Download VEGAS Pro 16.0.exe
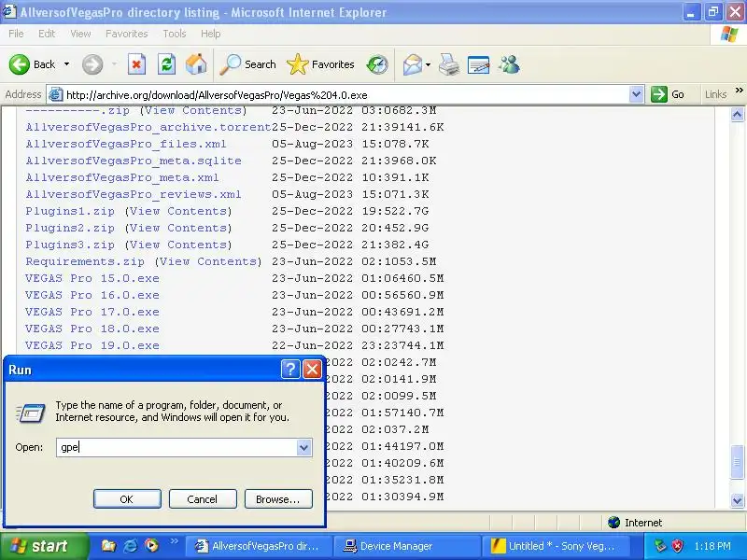The image size is (747, 560). pos(92,295)
